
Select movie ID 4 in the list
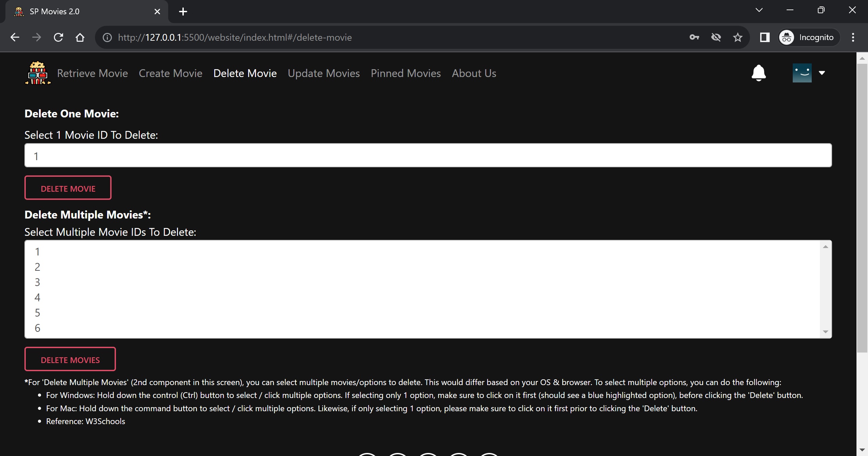(37, 298)
